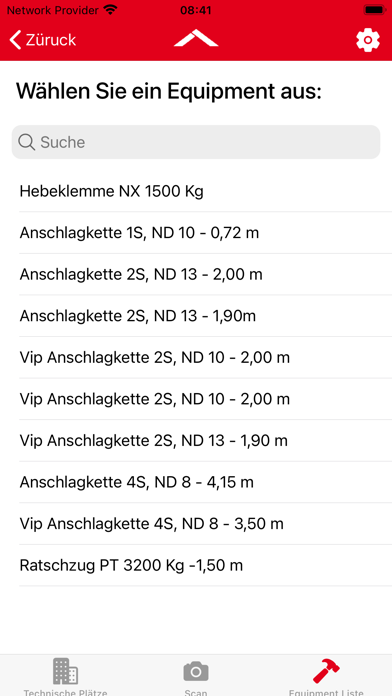The image size is (392, 696).
Task: Tap the Technische Plätze tab label
Action: (x=65, y=692)
